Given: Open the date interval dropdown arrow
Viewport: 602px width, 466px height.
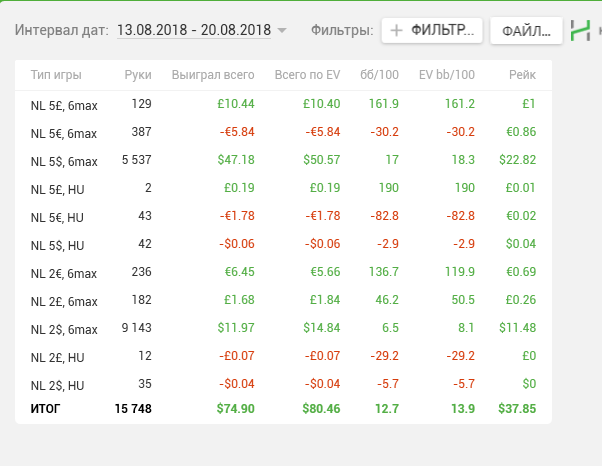Looking at the screenshot, I should [x=282, y=31].
